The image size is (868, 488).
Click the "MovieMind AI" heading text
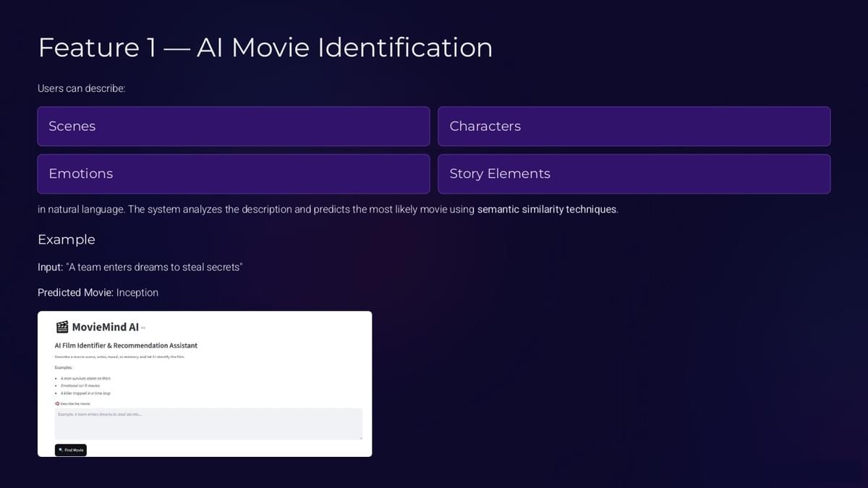[106, 327]
